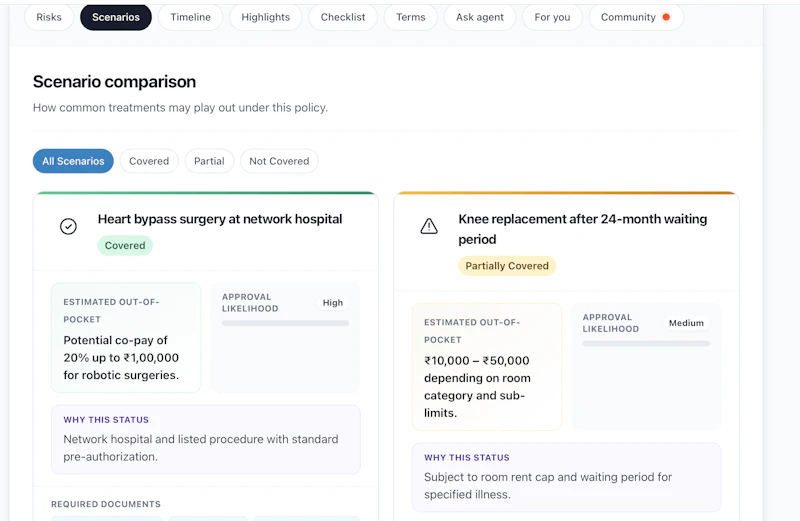Click 'Subject to room rent cap' explanation
This screenshot has height=521, width=800.
coord(548,486)
